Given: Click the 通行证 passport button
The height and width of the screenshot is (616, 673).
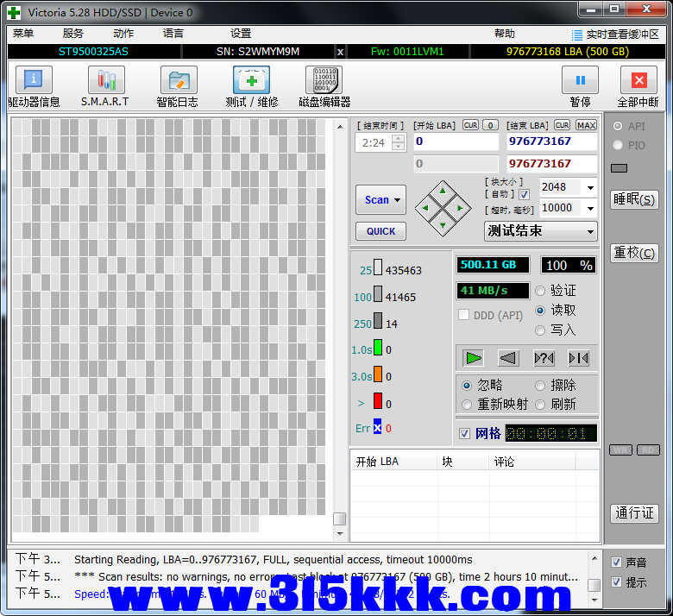Looking at the screenshot, I should pyautogui.click(x=634, y=513).
